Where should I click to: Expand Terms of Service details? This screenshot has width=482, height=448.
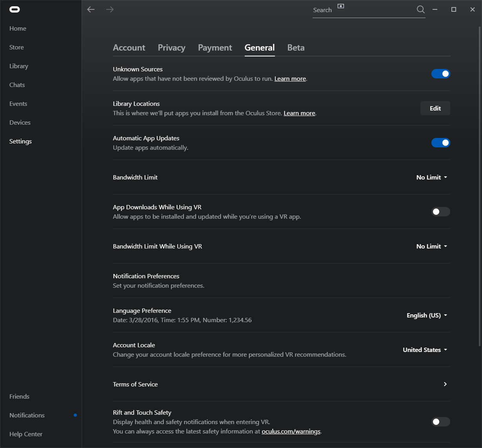[x=445, y=384]
